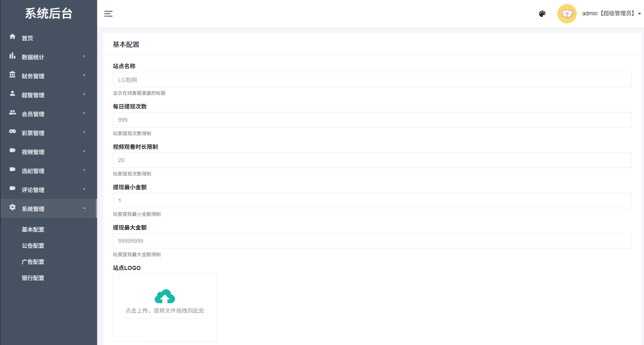Click the home icon beside 首页
This screenshot has width=644, height=345.
pyautogui.click(x=12, y=37)
